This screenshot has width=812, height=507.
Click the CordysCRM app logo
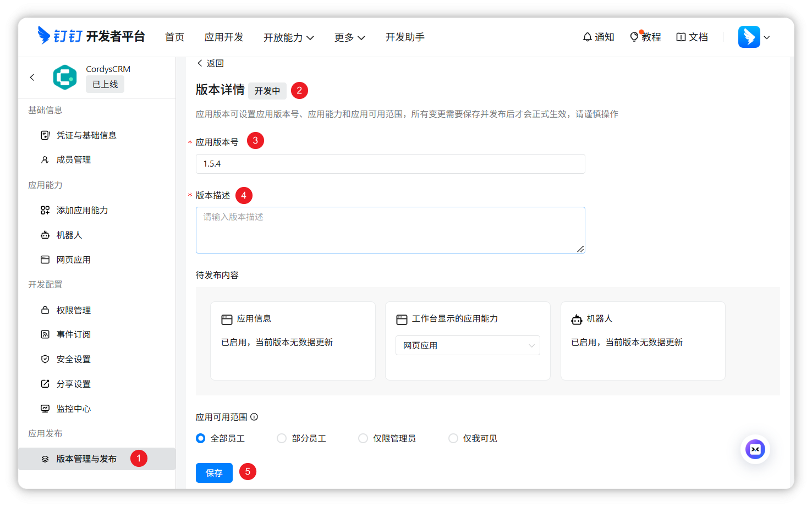(x=65, y=77)
